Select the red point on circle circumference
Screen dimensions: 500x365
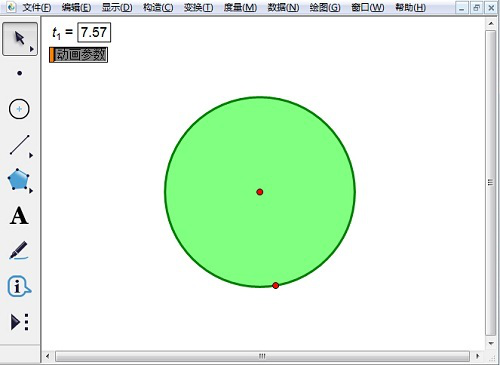click(275, 286)
